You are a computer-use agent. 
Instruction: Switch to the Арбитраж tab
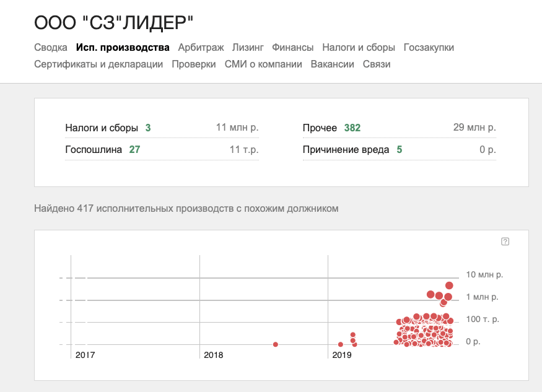click(x=201, y=47)
